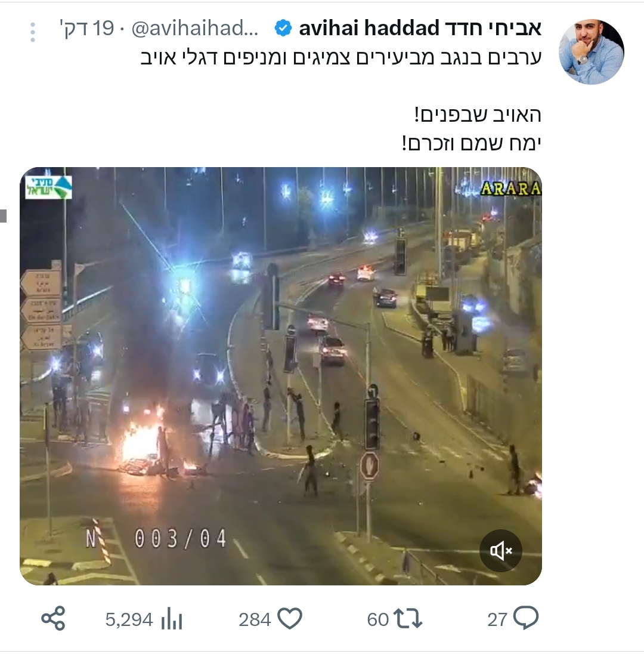This screenshot has width=644, height=657.
Task: Click the tweet text line האויב שבפנים
Action: (x=478, y=115)
